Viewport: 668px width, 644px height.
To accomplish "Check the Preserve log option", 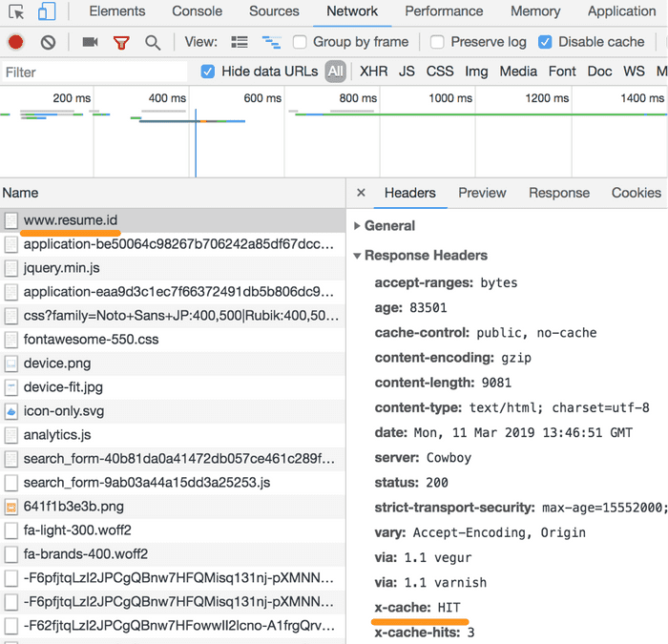I will click(x=437, y=42).
